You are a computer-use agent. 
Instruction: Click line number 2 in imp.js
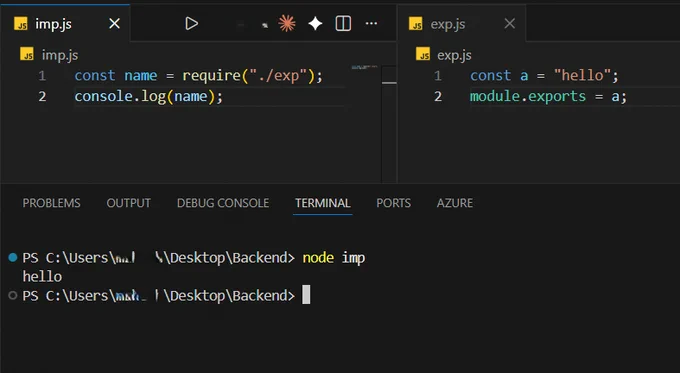pos(42,96)
